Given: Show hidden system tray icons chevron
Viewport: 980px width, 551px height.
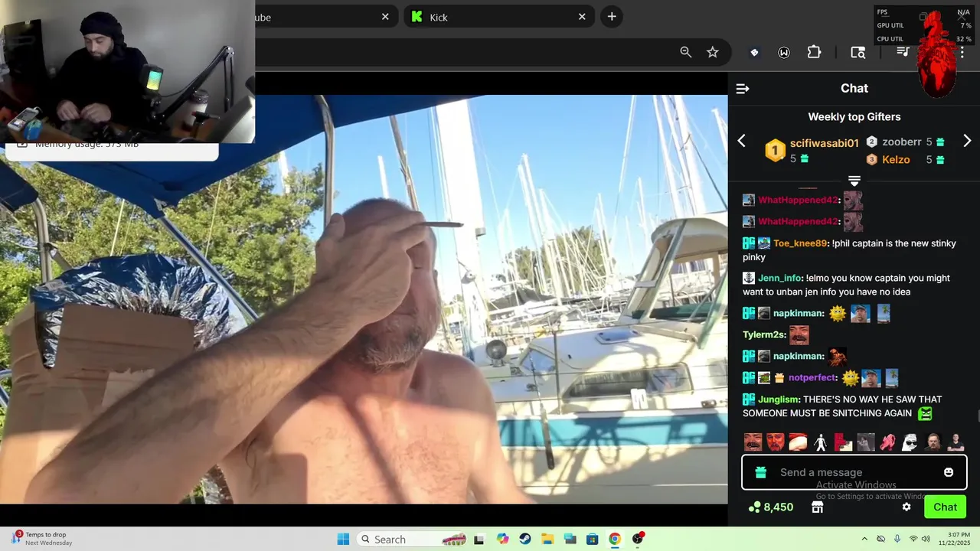Looking at the screenshot, I should pos(864,539).
